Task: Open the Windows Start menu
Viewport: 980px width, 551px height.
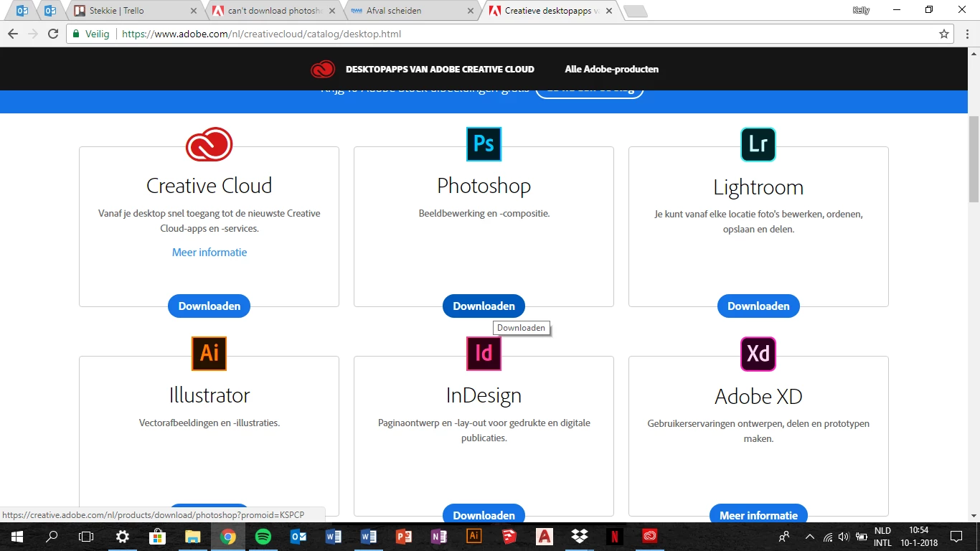Action: 17,536
